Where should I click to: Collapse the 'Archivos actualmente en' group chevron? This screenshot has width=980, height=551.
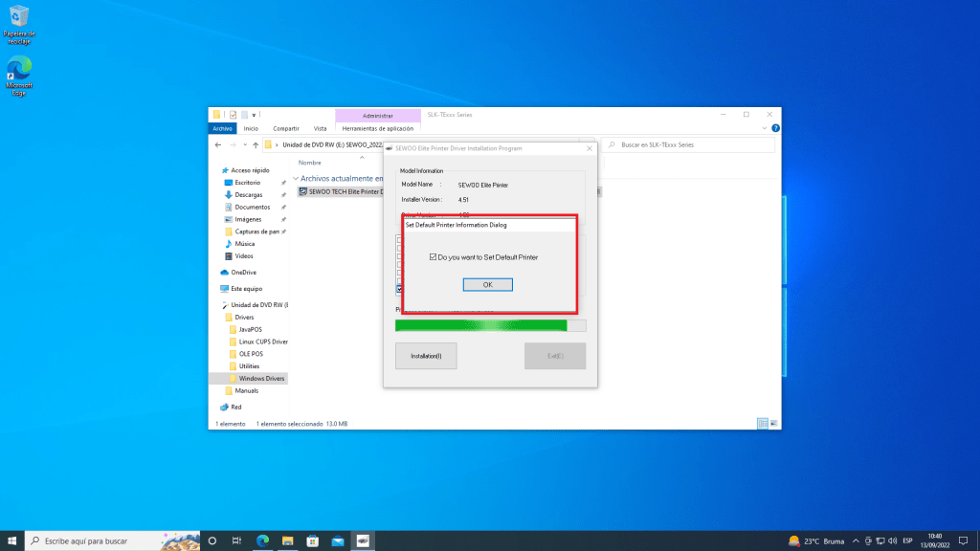click(x=296, y=178)
